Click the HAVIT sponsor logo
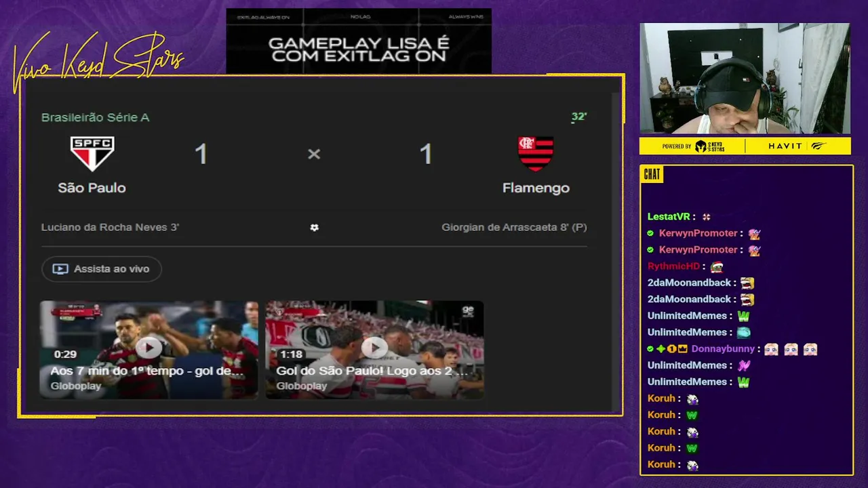 click(785, 146)
